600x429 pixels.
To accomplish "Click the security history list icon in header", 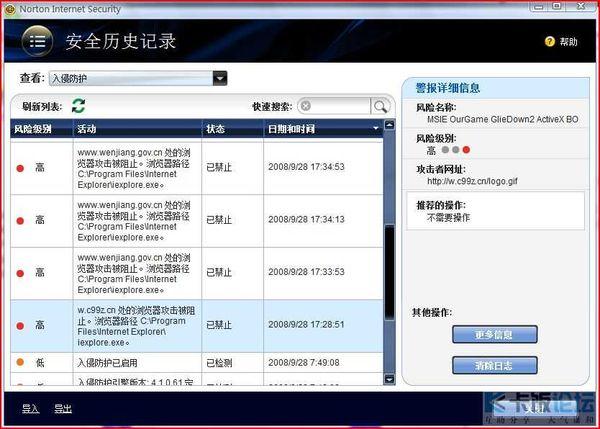I will tap(37, 41).
